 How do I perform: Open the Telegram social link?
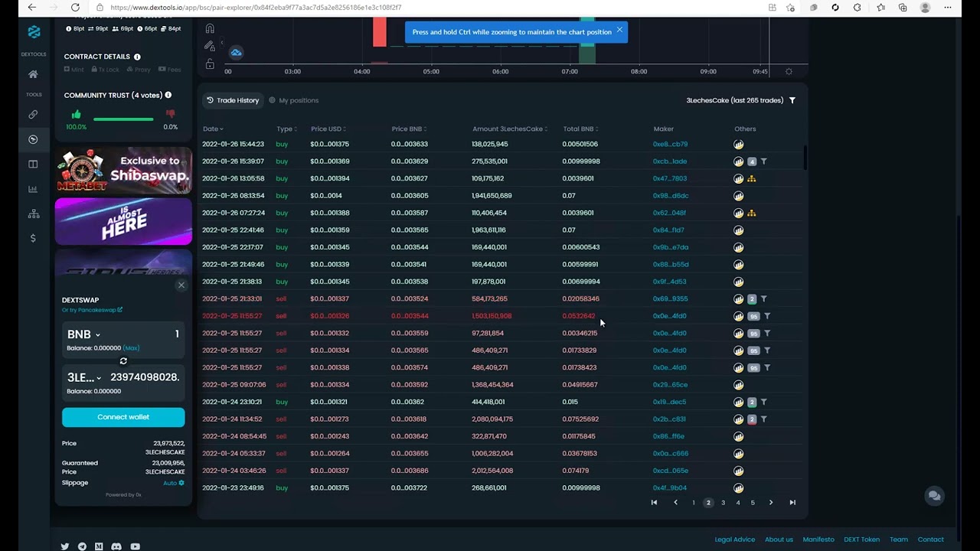[82, 546]
